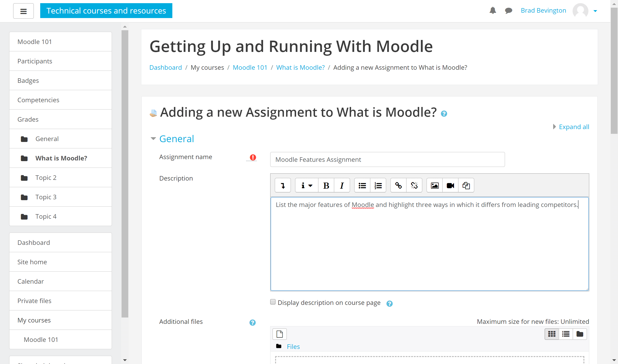Follow the Moodle 101 breadcrumb link
The height and width of the screenshot is (364, 618).
250,67
